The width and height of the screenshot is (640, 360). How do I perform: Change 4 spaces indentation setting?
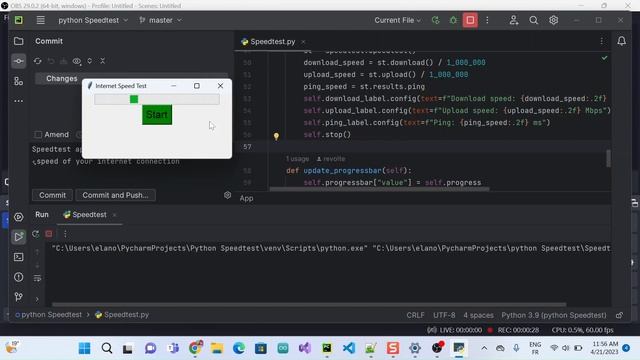tap(478, 315)
